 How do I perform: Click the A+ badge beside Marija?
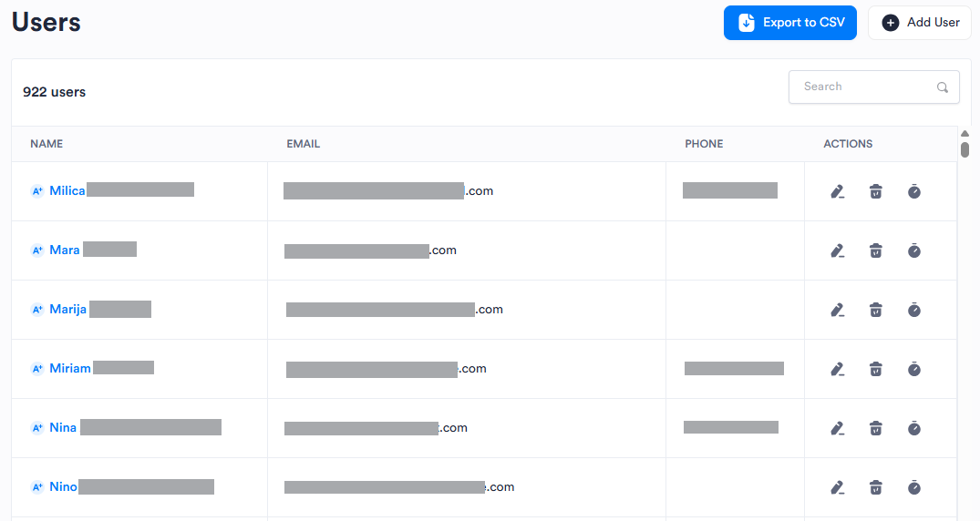click(x=36, y=310)
